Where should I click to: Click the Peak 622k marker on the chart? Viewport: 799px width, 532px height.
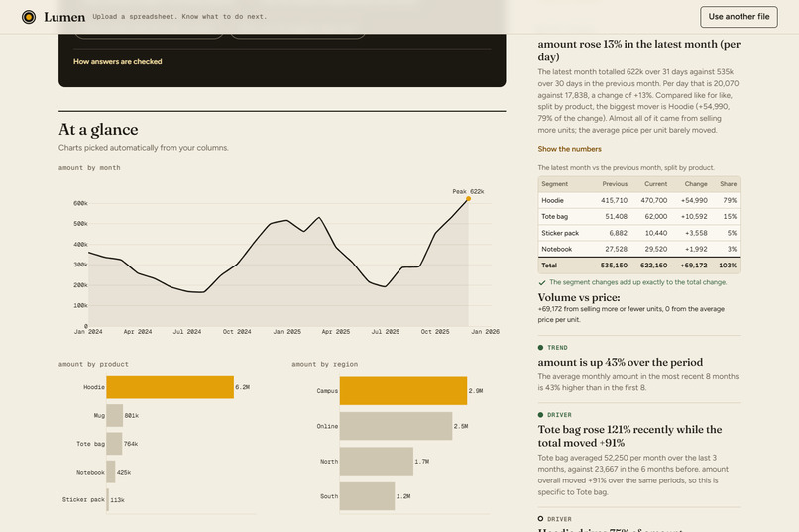pos(468,199)
